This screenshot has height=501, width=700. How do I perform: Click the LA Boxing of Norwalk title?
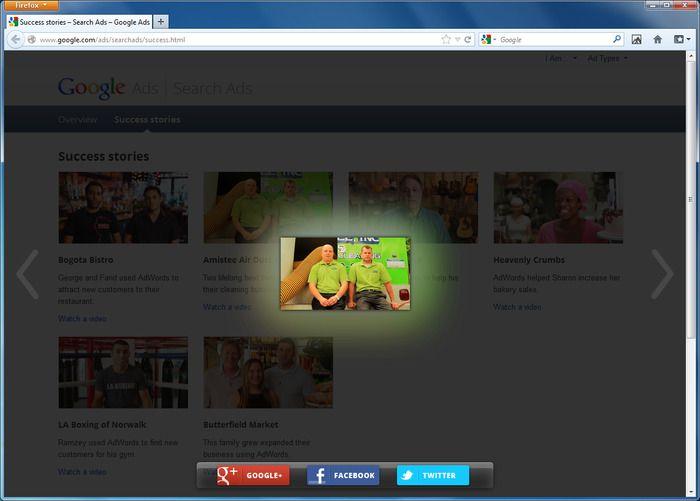[102, 425]
